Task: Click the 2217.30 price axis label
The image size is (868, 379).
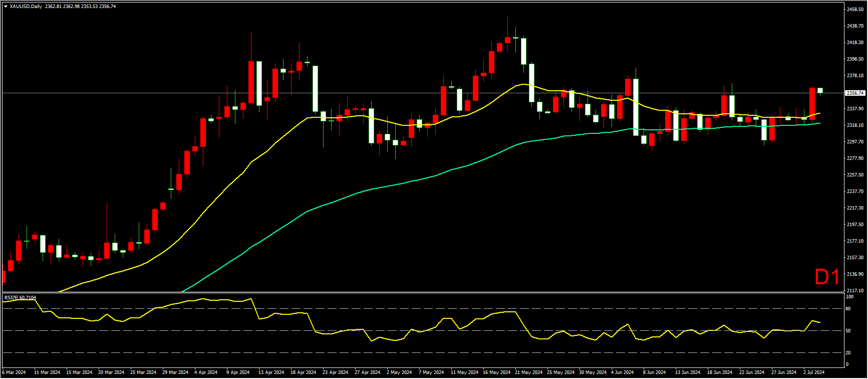Action: click(854, 208)
